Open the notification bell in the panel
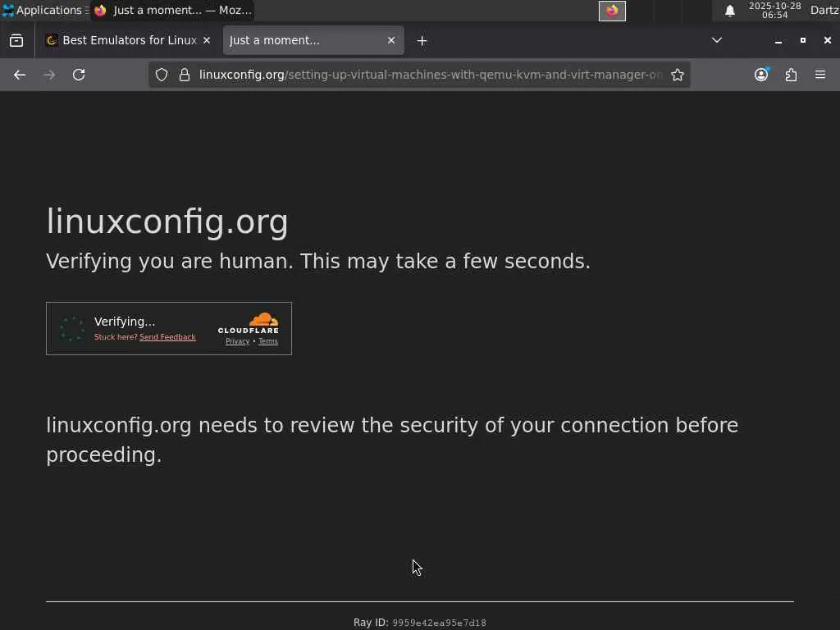This screenshot has height=630, width=840. click(x=729, y=11)
